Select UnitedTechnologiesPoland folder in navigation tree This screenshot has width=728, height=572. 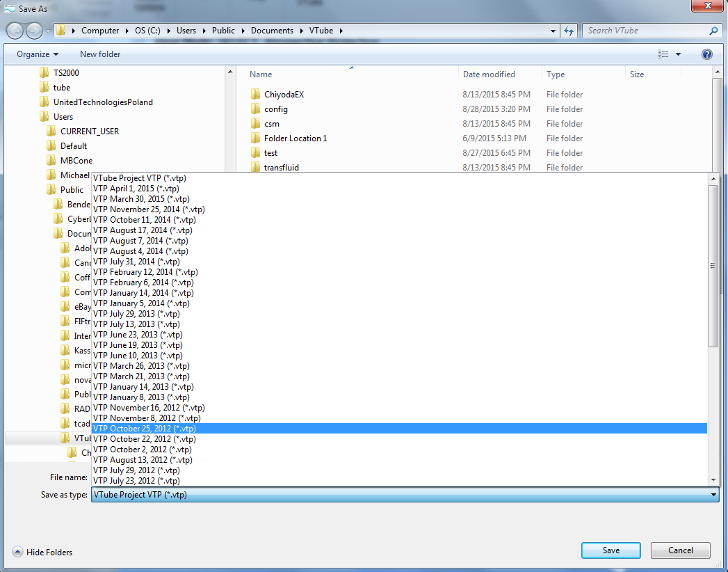coord(102,102)
